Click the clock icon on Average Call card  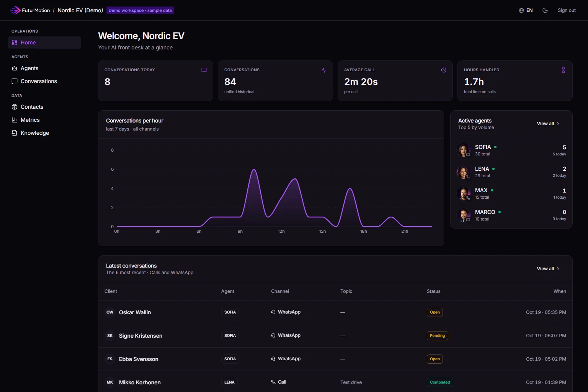[x=444, y=70]
